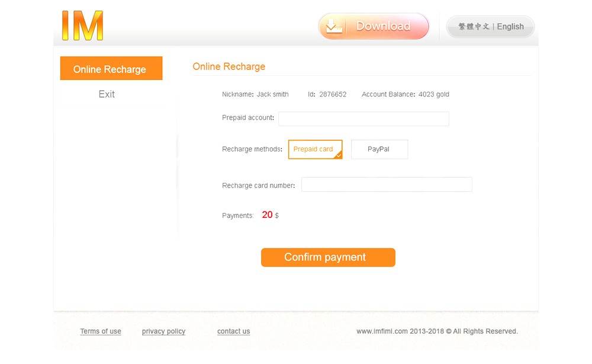Click the 4023 gold account balance
The width and height of the screenshot is (592, 364).
click(433, 94)
